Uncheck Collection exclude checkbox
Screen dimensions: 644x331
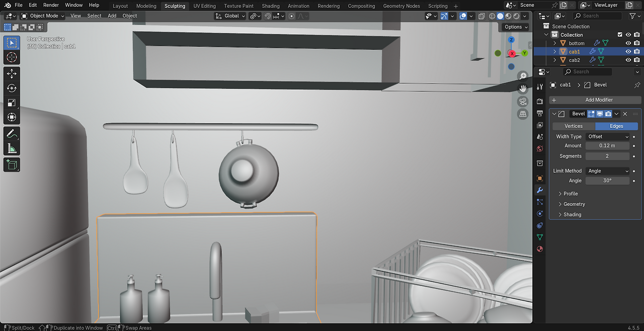pyautogui.click(x=620, y=35)
